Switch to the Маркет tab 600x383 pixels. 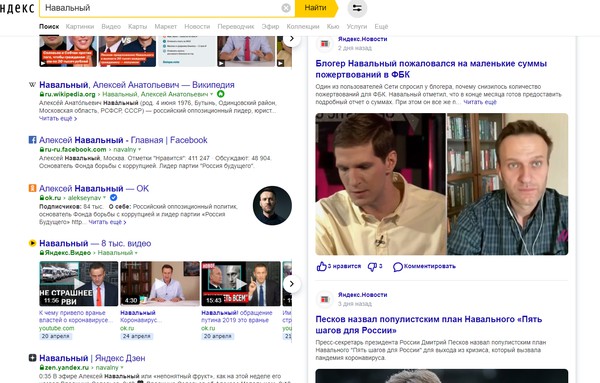(x=166, y=26)
